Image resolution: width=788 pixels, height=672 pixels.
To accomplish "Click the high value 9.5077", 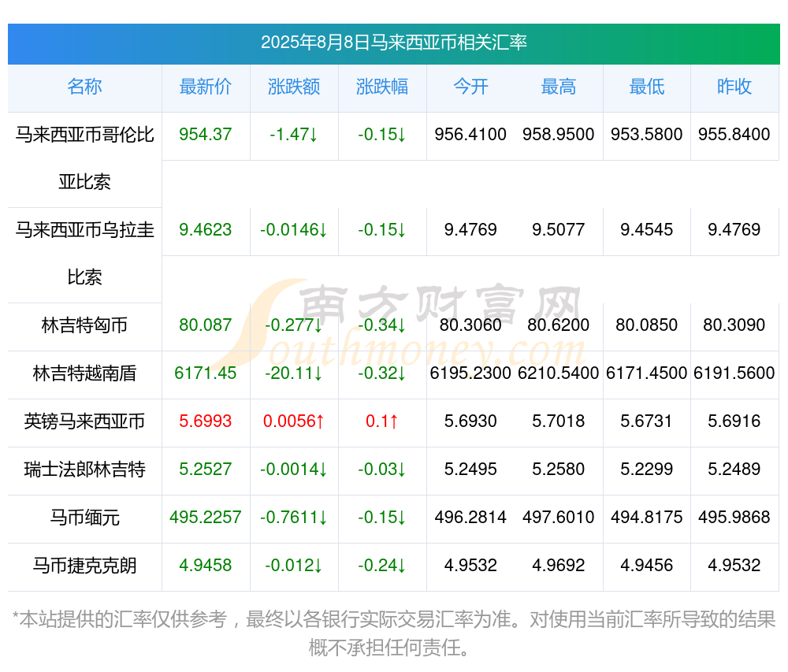I will tap(559, 230).
